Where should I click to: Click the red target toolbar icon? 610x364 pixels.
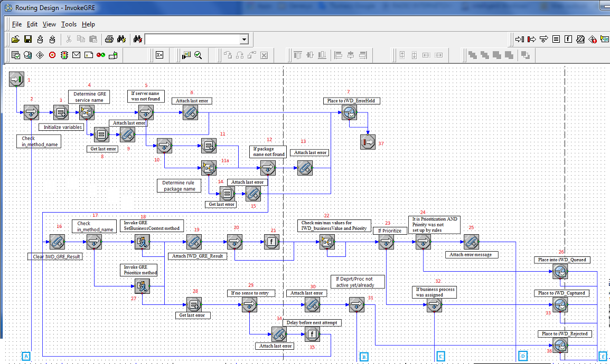coord(52,55)
